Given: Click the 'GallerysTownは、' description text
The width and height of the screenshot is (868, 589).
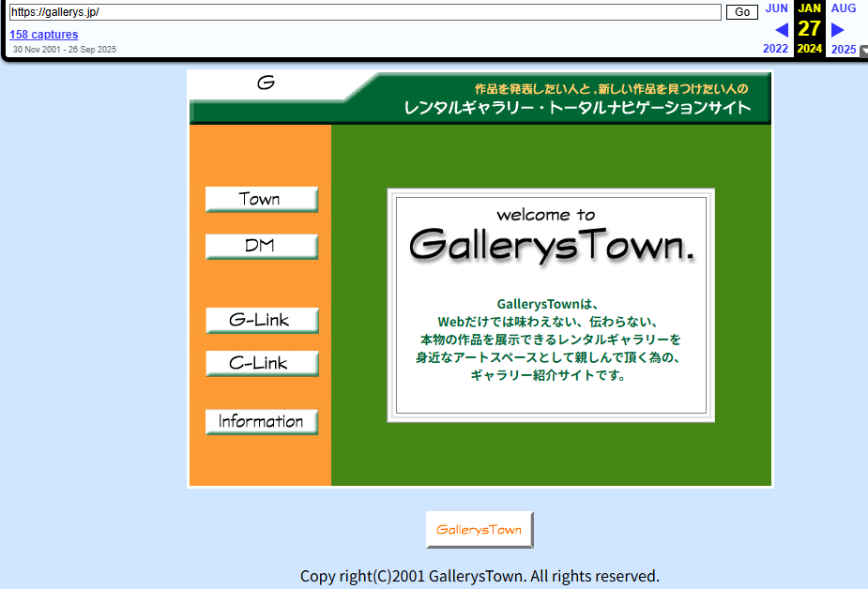Looking at the screenshot, I should point(547,304).
